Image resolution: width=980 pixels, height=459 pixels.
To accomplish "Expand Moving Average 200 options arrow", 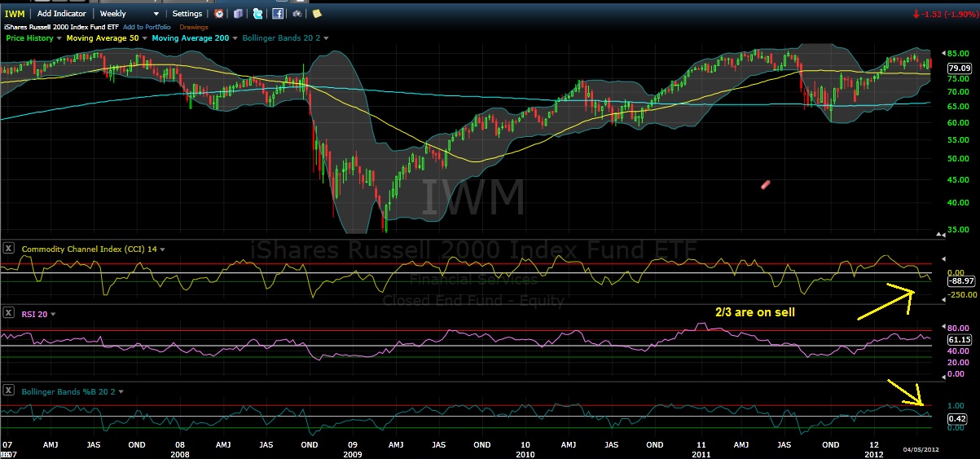I will click(236, 38).
